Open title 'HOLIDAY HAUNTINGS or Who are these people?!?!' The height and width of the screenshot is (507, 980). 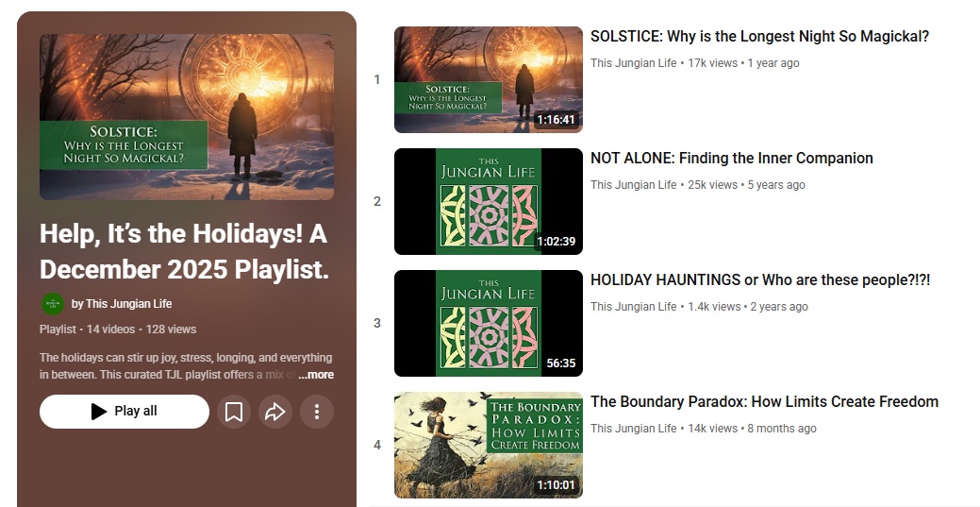click(x=760, y=279)
